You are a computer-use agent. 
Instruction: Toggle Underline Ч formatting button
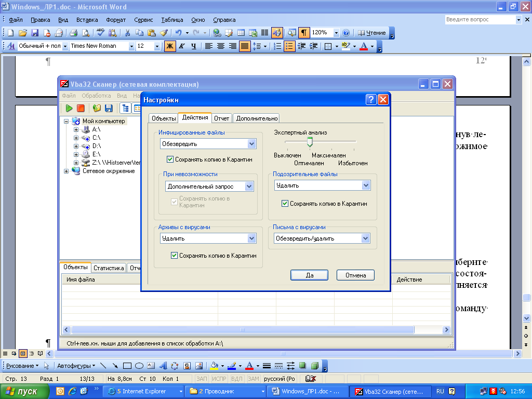click(x=194, y=46)
